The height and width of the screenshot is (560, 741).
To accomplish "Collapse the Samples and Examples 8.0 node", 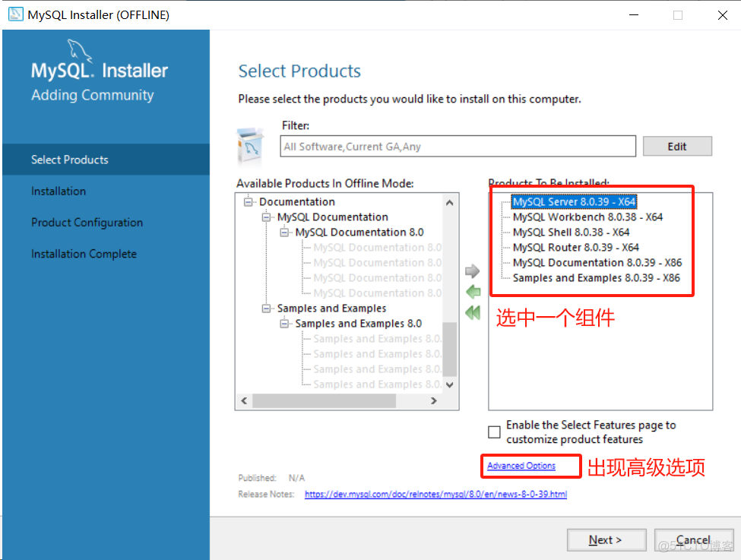I will click(284, 323).
